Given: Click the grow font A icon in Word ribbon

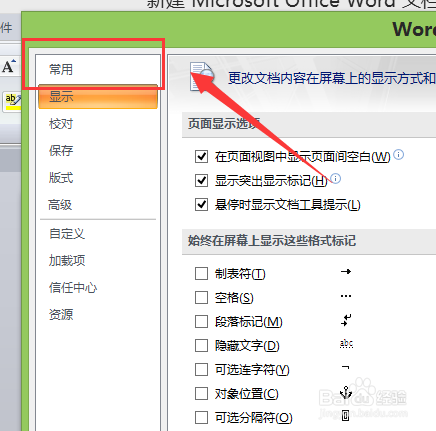Looking at the screenshot, I should (9, 66).
